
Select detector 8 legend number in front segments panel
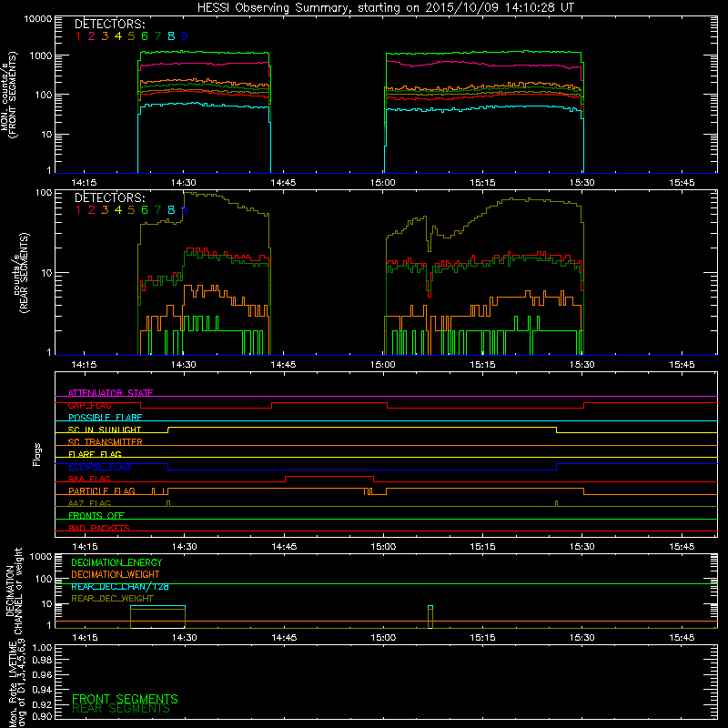coord(171,36)
